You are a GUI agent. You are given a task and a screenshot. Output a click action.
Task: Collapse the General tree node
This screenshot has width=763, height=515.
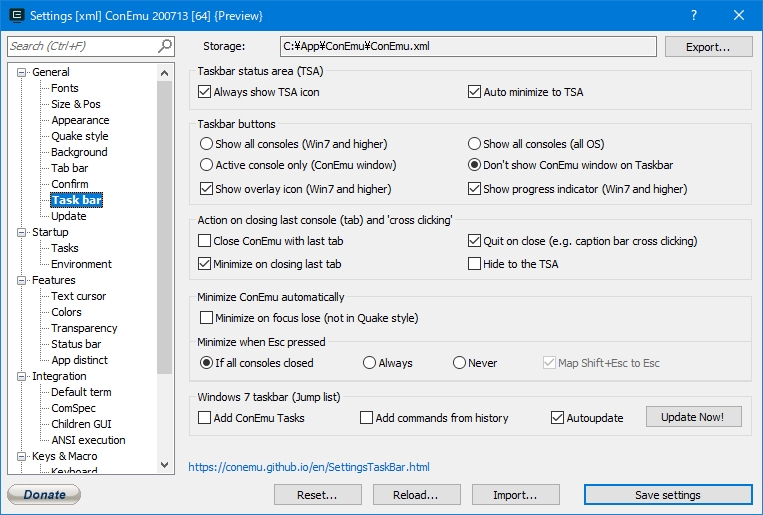coord(21,72)
